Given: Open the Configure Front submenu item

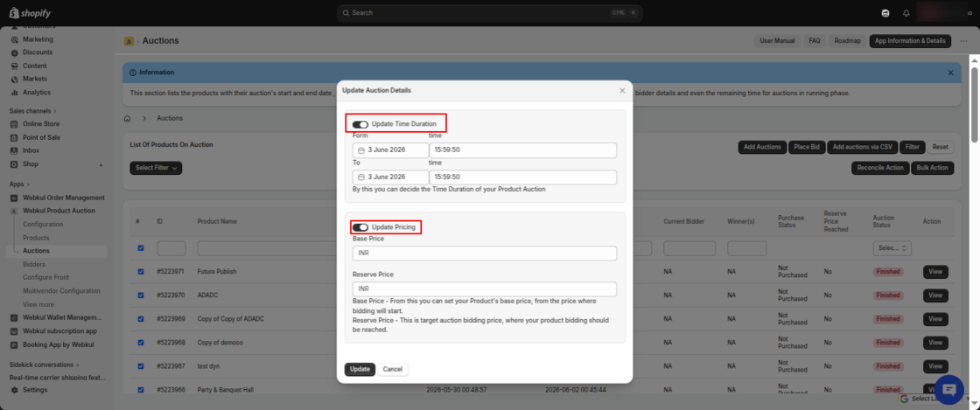Looking at the screenshot, I should [46, 278].
